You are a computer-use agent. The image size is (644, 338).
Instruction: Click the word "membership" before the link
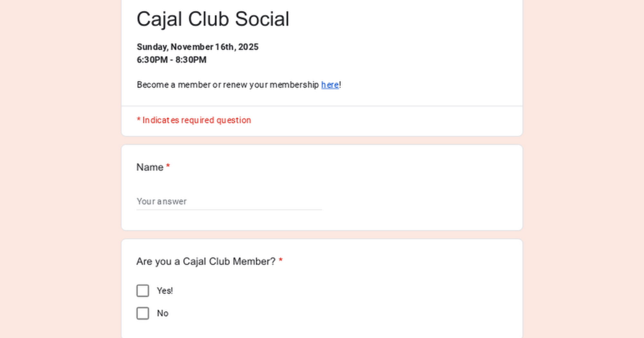[294, 85]
